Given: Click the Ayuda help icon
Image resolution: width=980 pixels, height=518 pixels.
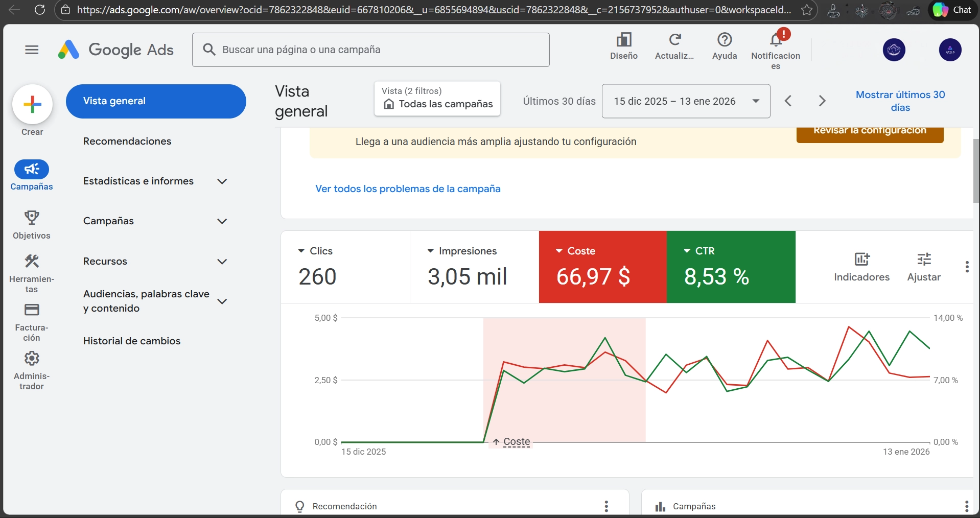Looking at the screenshot, I should coord(725,40).
